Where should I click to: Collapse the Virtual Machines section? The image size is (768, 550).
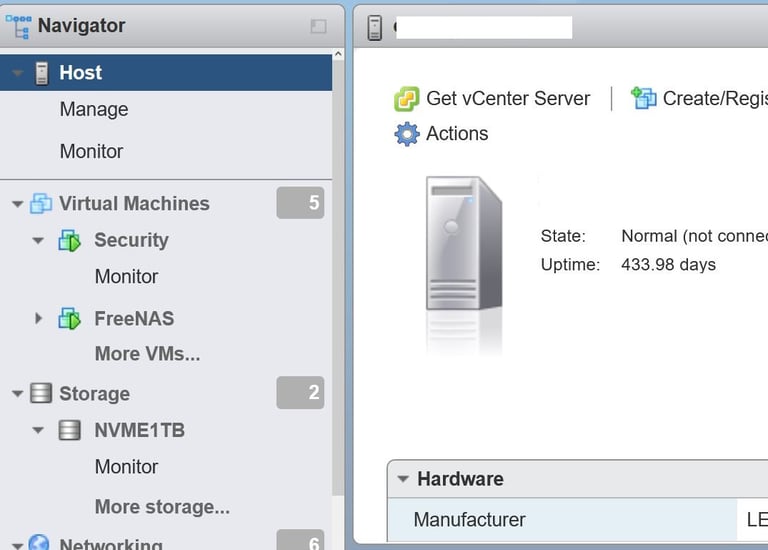pyautogui.click(x=18, y=204)
